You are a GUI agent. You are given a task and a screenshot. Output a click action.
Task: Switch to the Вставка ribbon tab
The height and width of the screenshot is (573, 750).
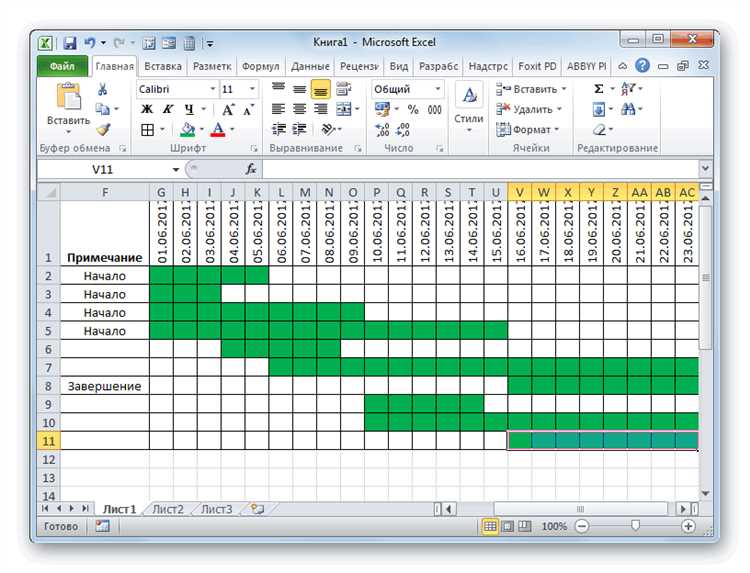pos(163,66)
